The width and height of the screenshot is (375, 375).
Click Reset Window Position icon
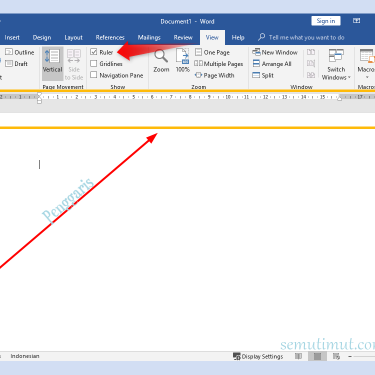pyautogui.click(x=311, y=75)
